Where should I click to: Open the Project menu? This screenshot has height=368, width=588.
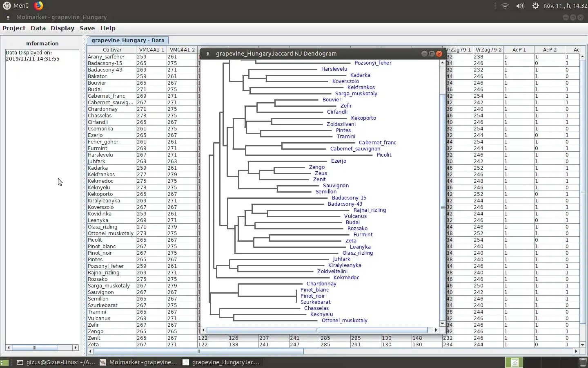14,28
